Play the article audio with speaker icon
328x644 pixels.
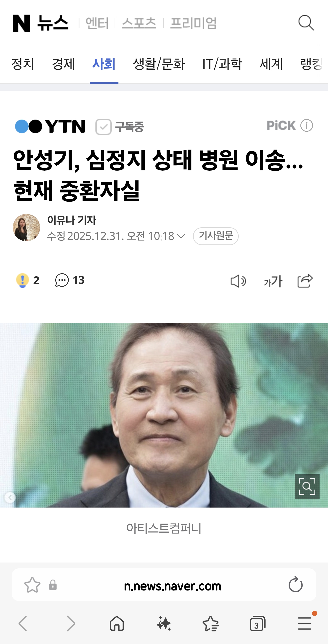[238, 281]
